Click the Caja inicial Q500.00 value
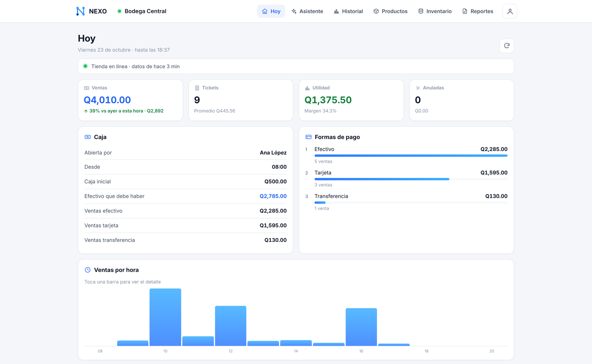This screenshot has height=364, width=592. pyautogui.click(x=275, y=182)
